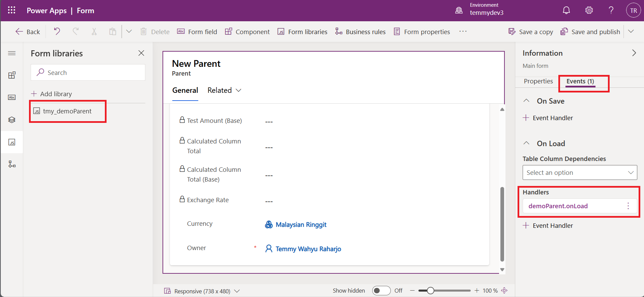
Task: Click the fit to width icon
Action: (x=504, y=291)
